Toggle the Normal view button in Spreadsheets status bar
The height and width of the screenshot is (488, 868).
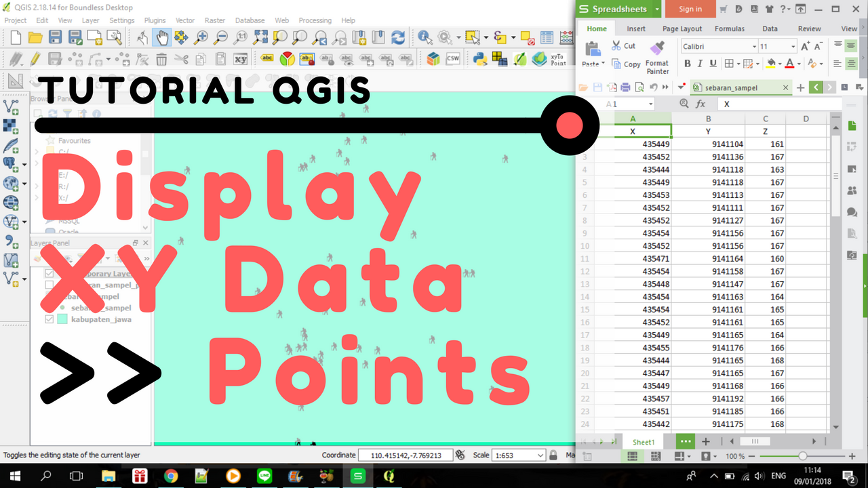pos(632,457)
